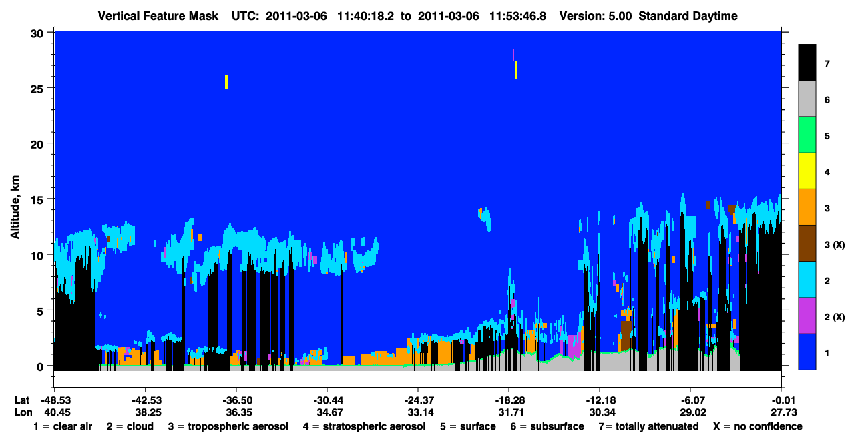Click longitude value 34.67
The width and height of the screenshot is (868, 445).
point(329,412)
